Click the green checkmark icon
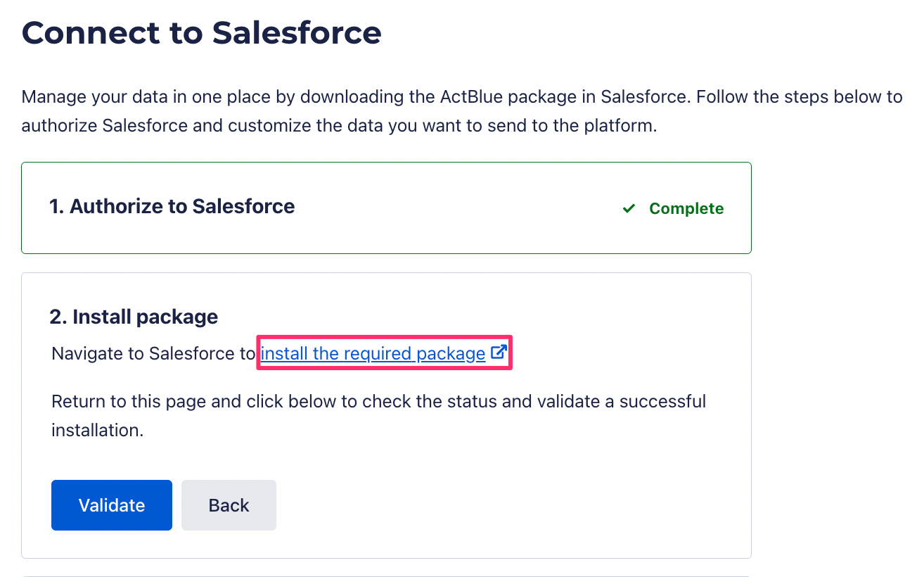The width and height of the screenshot is (924, 577). (629, 208)
